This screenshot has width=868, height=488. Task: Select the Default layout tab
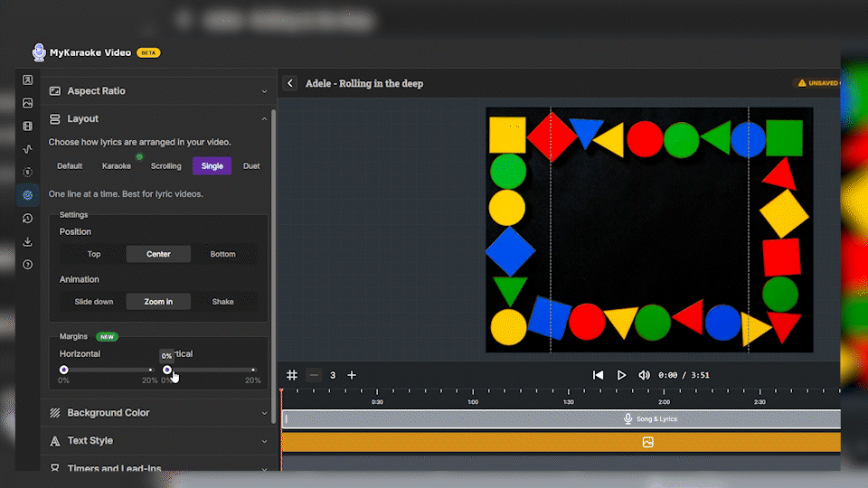pos(70,166)
